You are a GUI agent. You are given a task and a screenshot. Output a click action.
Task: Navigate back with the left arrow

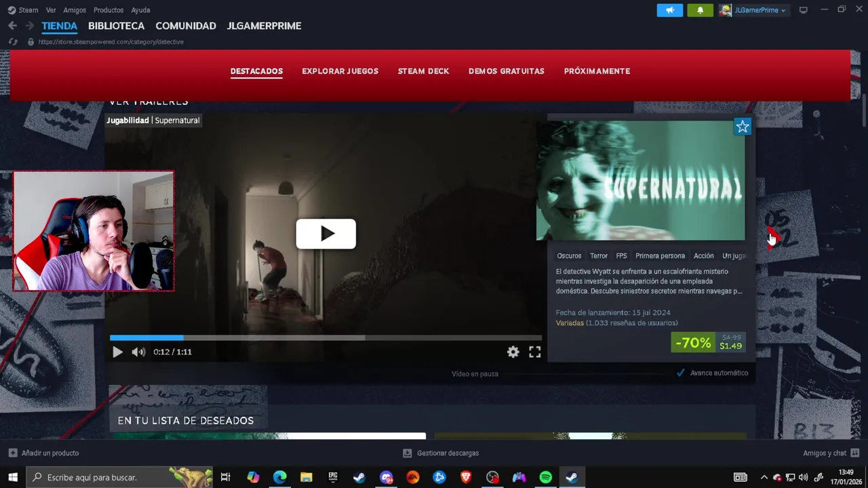click(12, 26)
